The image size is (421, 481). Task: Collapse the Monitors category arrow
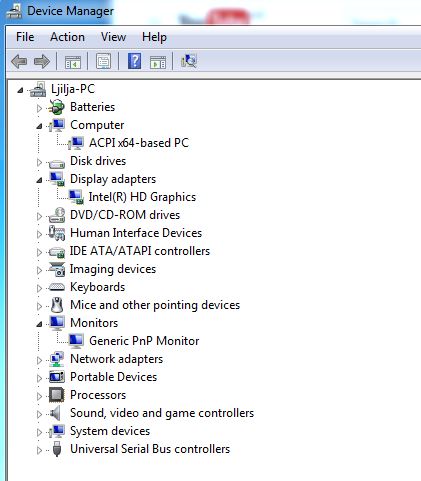(39, 324)
